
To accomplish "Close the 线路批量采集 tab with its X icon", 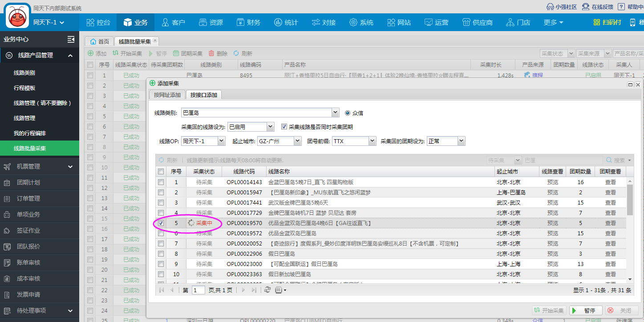I will (155, 41).
